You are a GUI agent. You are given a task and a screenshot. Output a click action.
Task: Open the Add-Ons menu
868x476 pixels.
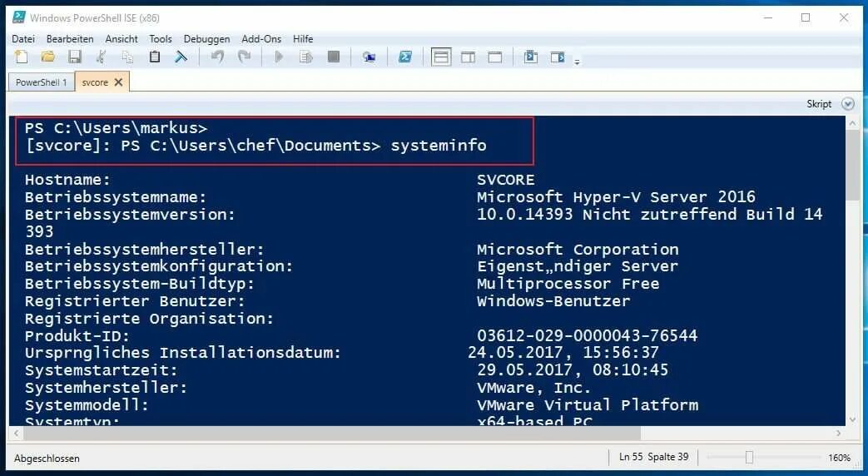coord(261,39)
